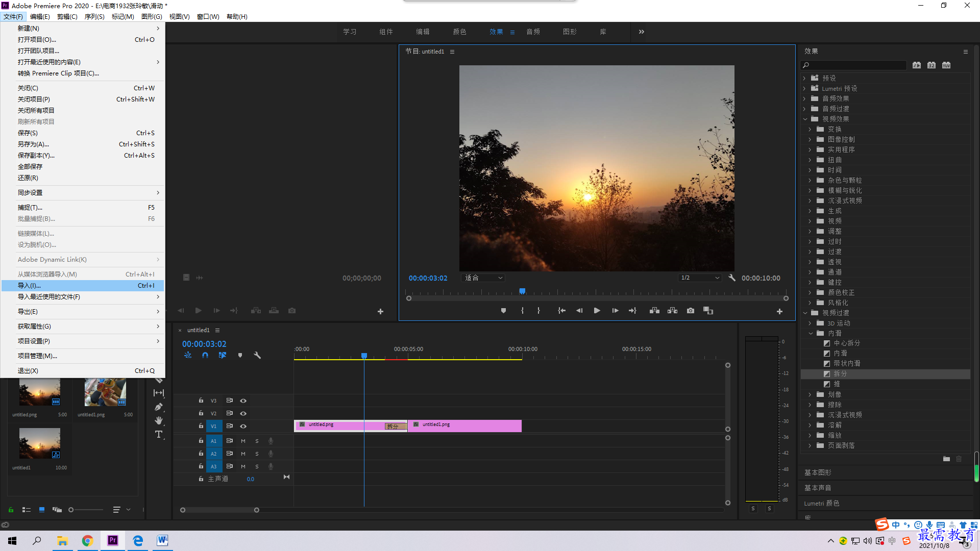This screenshot has width=980, height=551.
Task: Open Program monitor wrench settings
Action: coord(731,278)
